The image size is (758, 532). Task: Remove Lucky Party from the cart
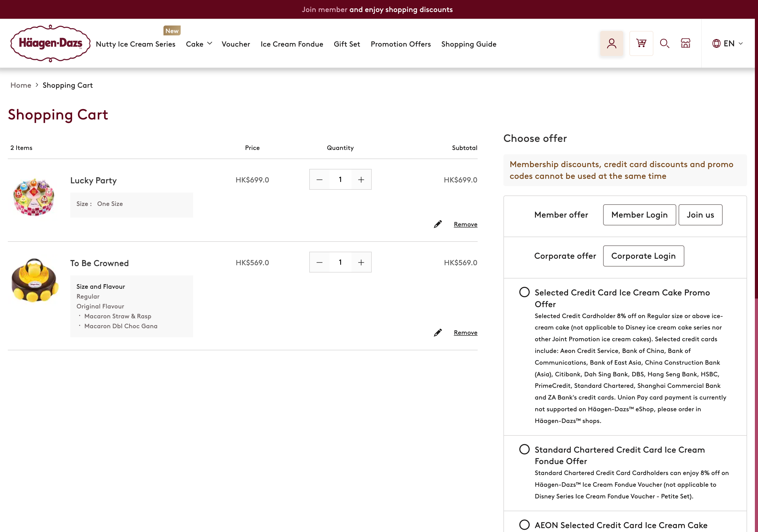point(465,224)
